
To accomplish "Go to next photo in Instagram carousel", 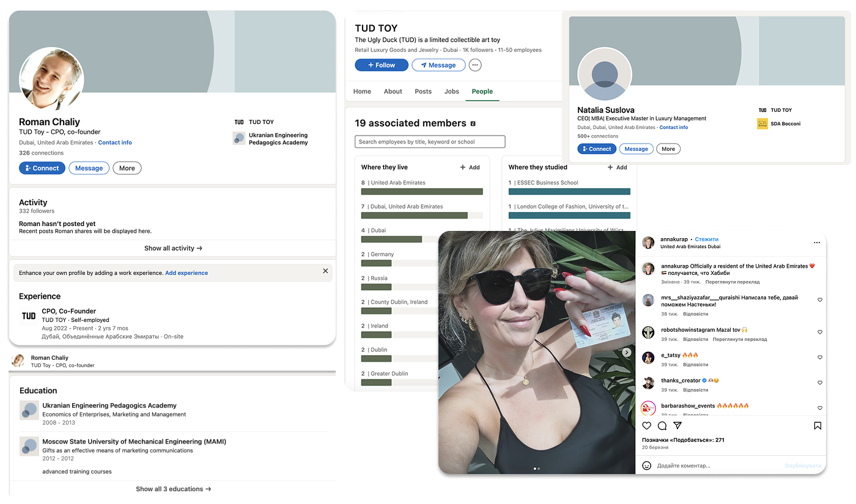I will pos(626,352).
